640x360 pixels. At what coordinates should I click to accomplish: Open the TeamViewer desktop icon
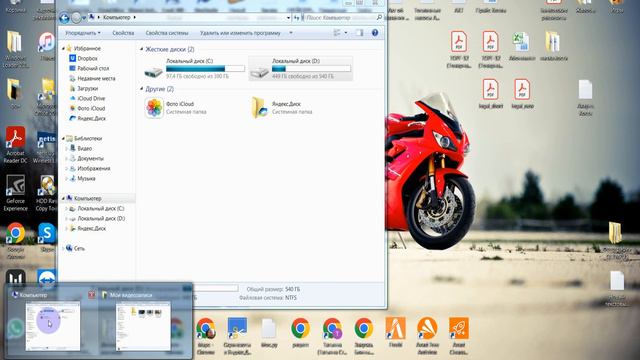(x=47, y=277)
